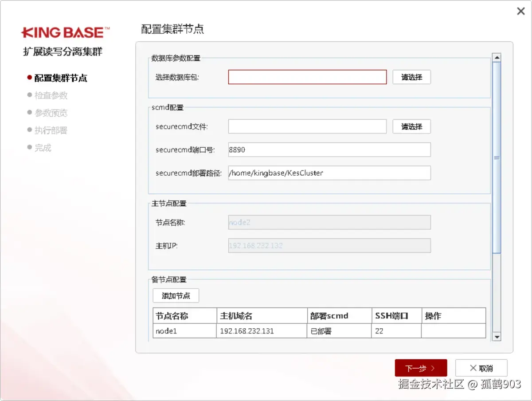Proceed with the 下一步 button

coord(421,368)
